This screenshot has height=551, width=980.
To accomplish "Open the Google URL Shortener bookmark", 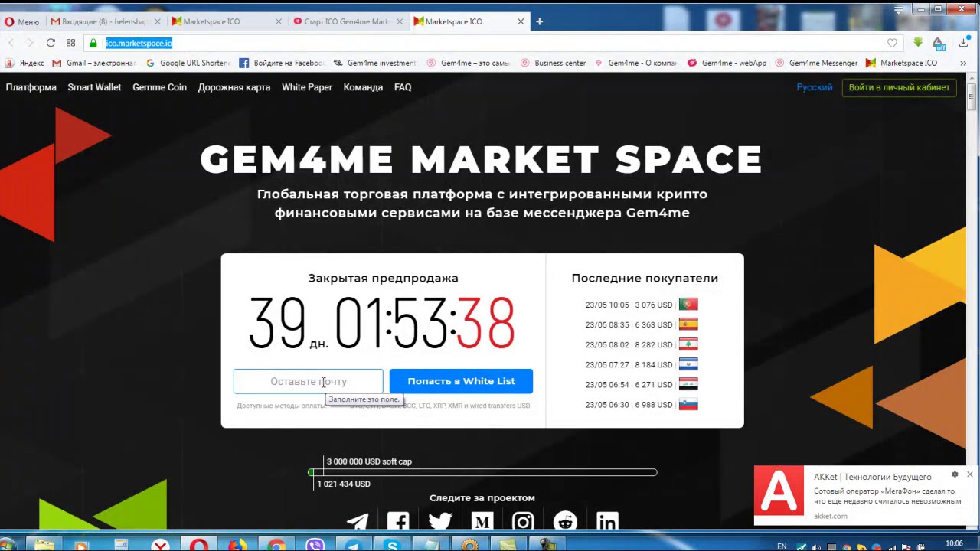I will point(188,63).
